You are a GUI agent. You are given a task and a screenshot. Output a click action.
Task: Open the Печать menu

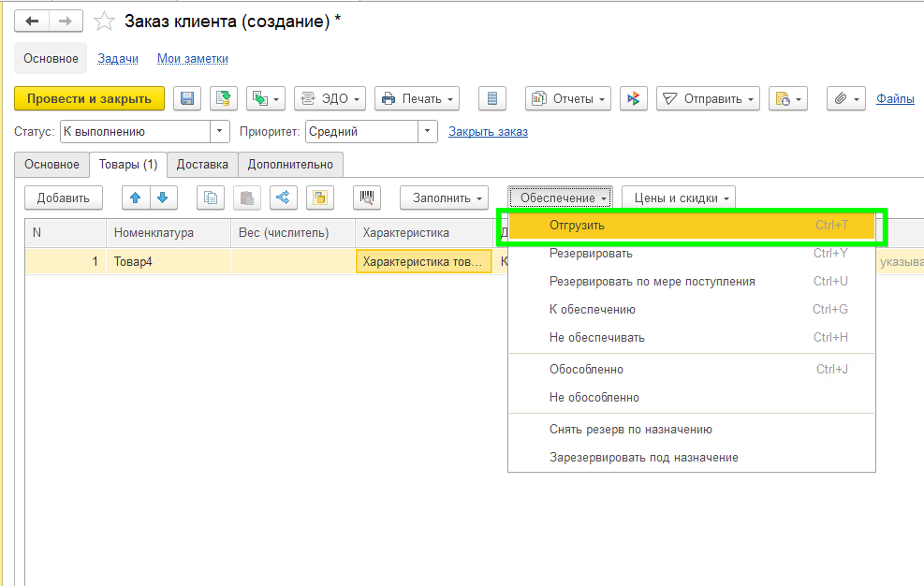tap(418, 98)
